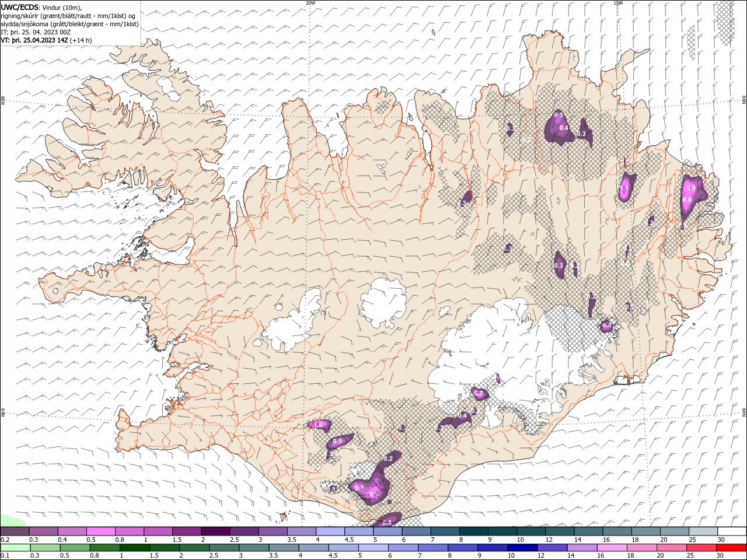Click the '1.6' precipitation value on the map
Image resolution: width=747 pixels, height=560 pixels.
coord(318,425)
